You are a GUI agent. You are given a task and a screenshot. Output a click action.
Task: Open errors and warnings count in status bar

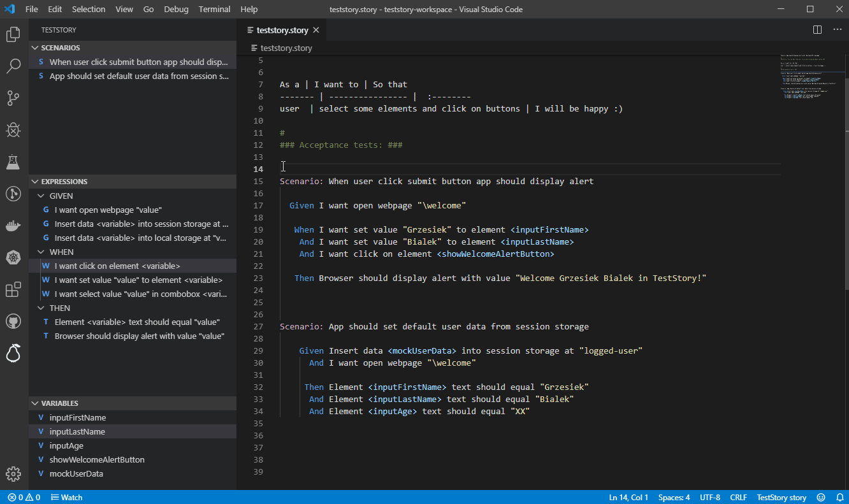(24, 497)
